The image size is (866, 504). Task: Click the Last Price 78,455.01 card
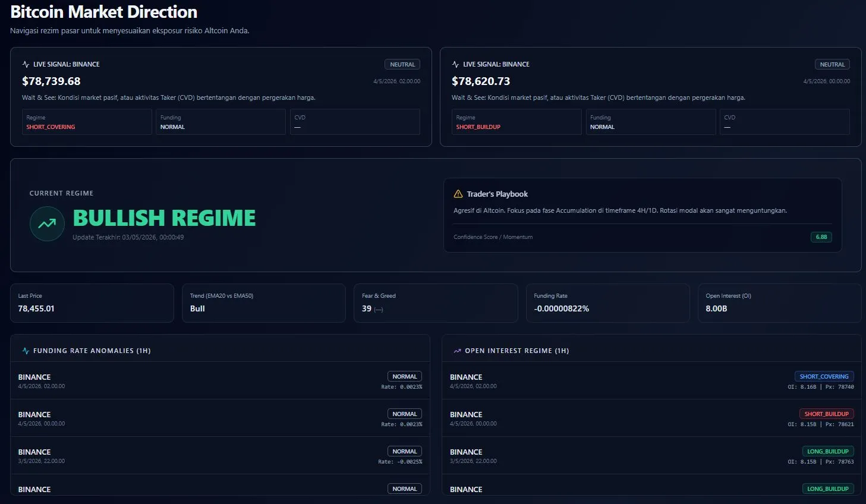coord(92,303)
